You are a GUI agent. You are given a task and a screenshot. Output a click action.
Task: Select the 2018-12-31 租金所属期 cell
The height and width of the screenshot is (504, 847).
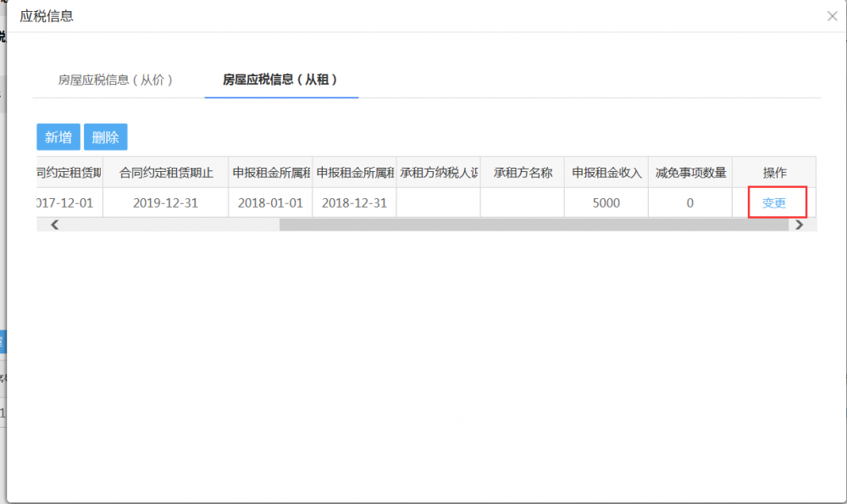point(353,202)
